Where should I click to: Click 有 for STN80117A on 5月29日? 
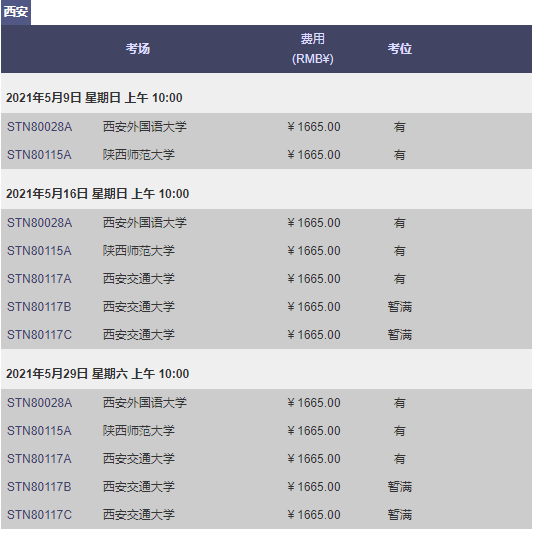click(400, 459)
